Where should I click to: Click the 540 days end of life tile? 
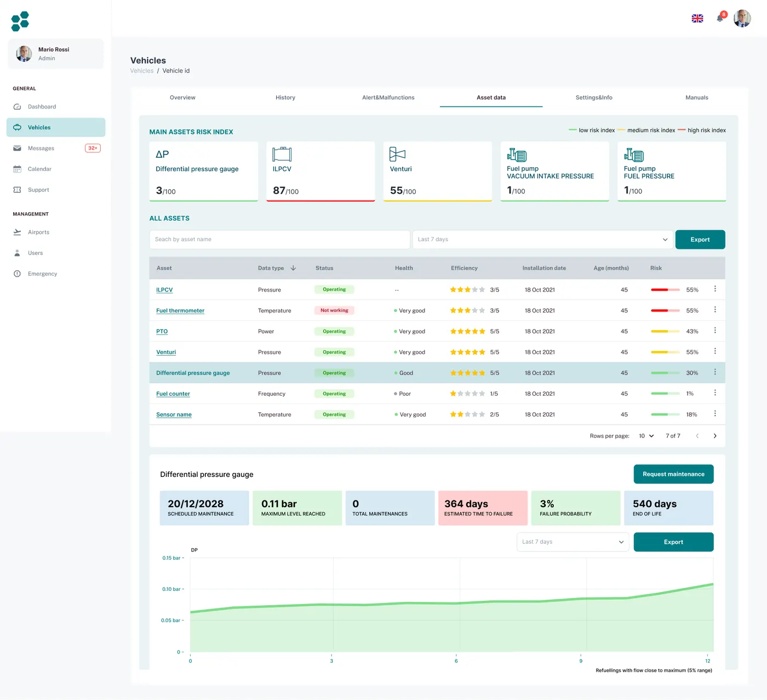tap(668, 508)
